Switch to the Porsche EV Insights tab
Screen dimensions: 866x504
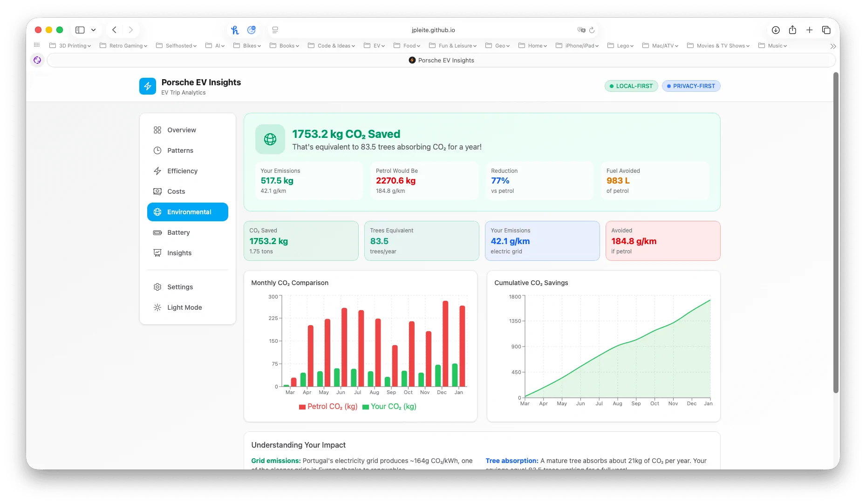point(441,60)
